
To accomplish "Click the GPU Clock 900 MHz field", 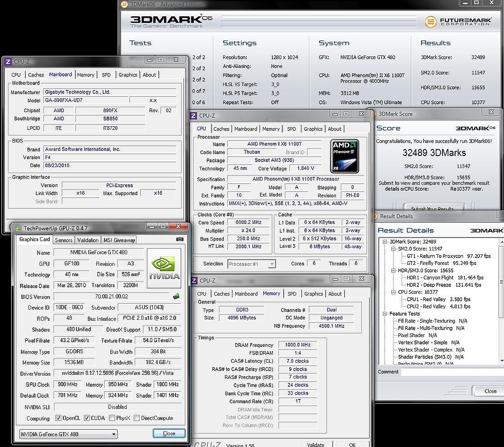I will point(68,384).
